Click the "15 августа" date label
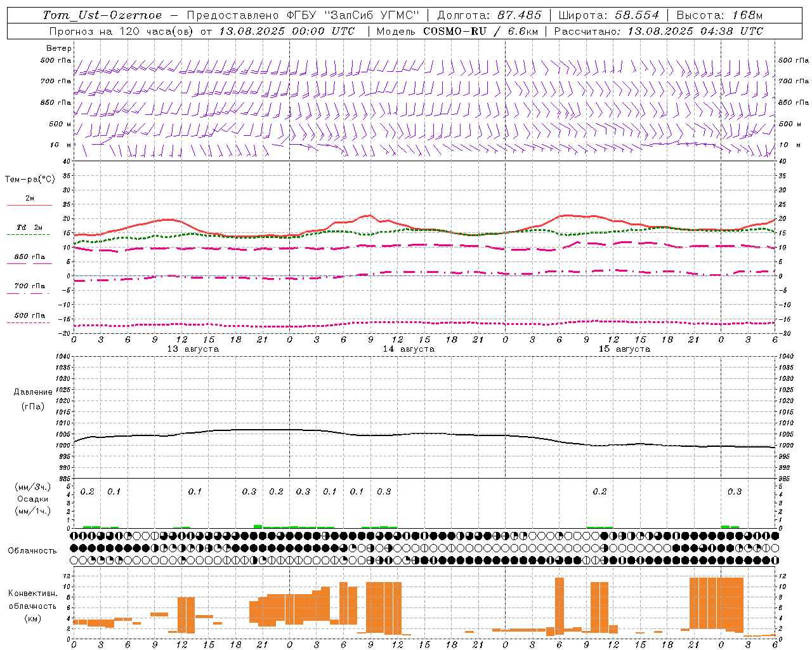Viewport: 812px width, 650px height. (x=624, y=349)
